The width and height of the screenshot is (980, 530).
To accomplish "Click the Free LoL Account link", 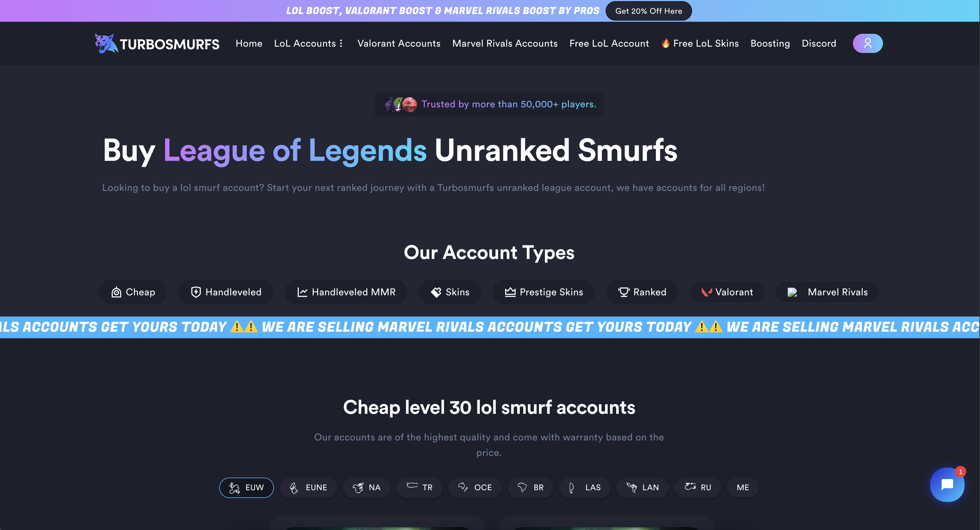I will click(x=609, y=43).
